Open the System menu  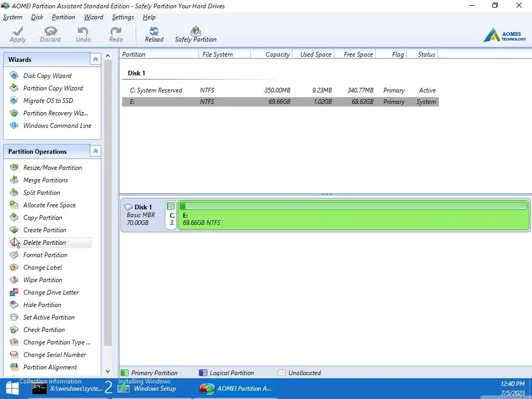(12, 17)
